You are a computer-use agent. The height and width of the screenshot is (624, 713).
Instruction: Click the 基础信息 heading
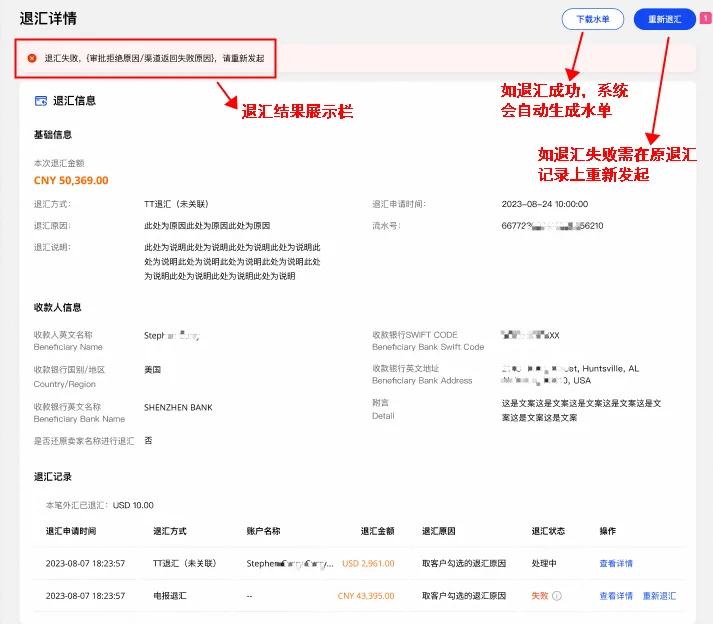(53, 135)
